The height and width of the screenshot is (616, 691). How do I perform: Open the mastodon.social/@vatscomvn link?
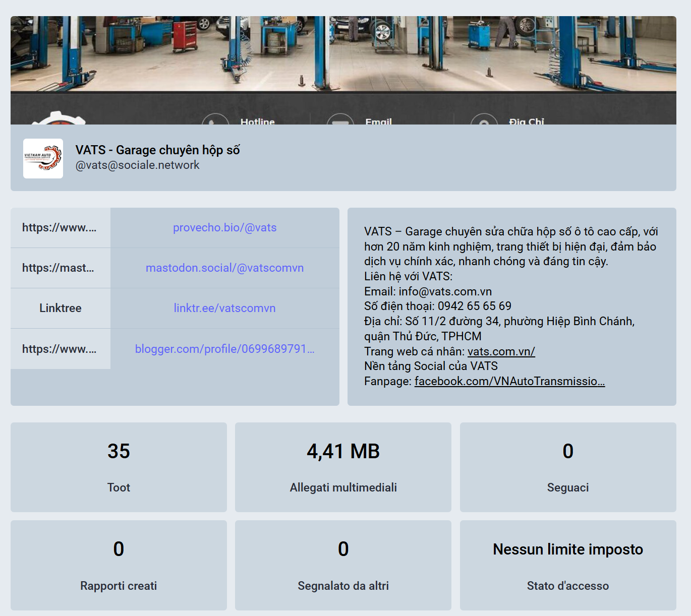pos(224,268)
